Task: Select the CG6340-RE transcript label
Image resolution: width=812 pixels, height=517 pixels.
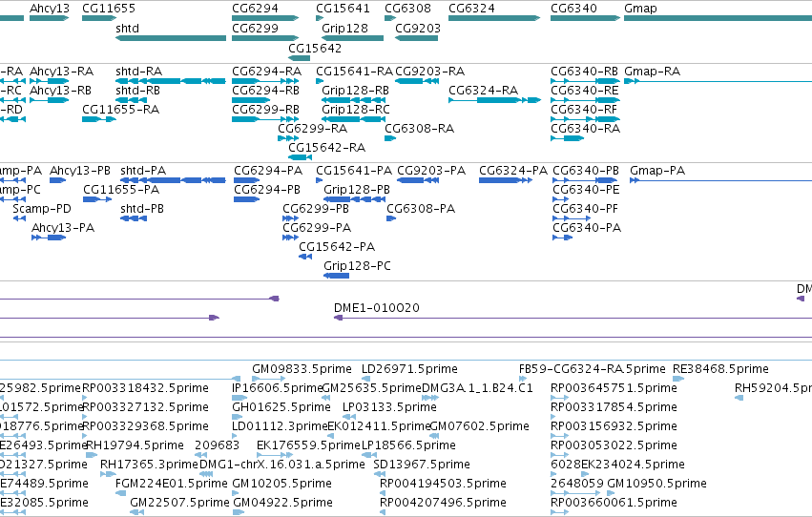Action: click(x=584, y=90)
